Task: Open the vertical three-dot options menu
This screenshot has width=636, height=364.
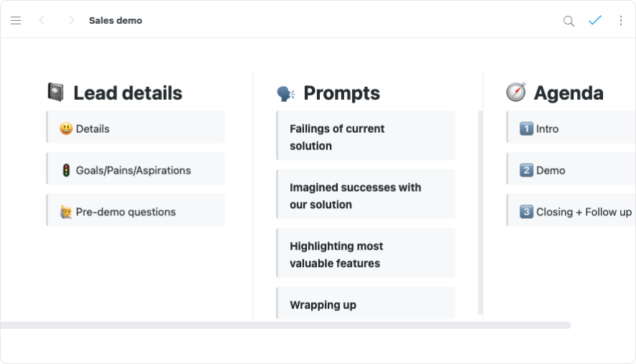Action: 621,21
